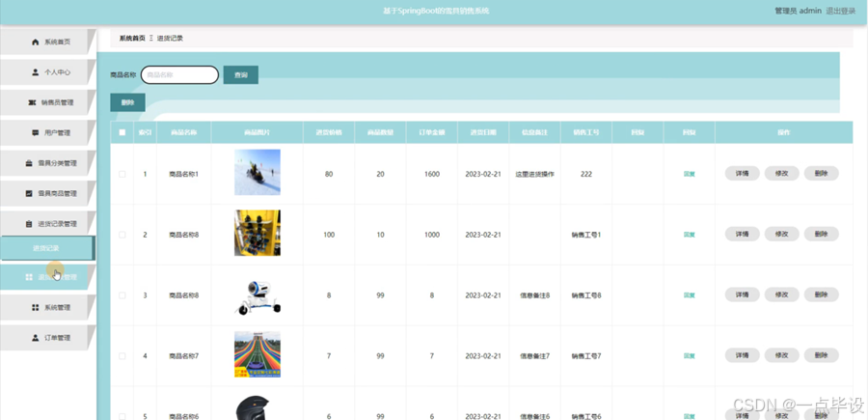The width and height of the screenshot is (868, 420).
Task: Check the box for row index 3
Action: click(x=122, y=295)
